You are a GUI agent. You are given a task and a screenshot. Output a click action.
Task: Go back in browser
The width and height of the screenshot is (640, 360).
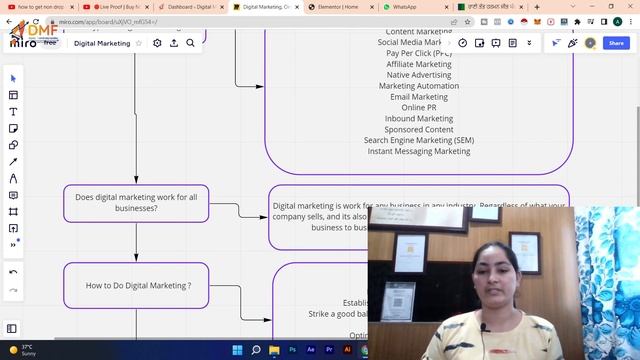9,22
